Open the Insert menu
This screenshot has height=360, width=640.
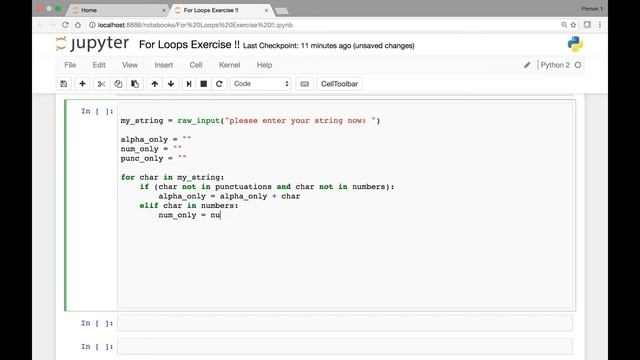click(163, 65)
